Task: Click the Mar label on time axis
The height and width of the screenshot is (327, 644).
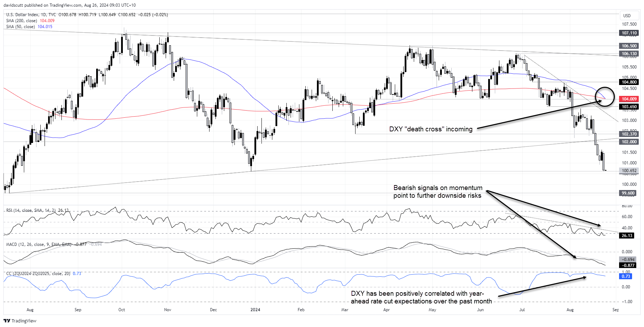Action: point(345,310)
